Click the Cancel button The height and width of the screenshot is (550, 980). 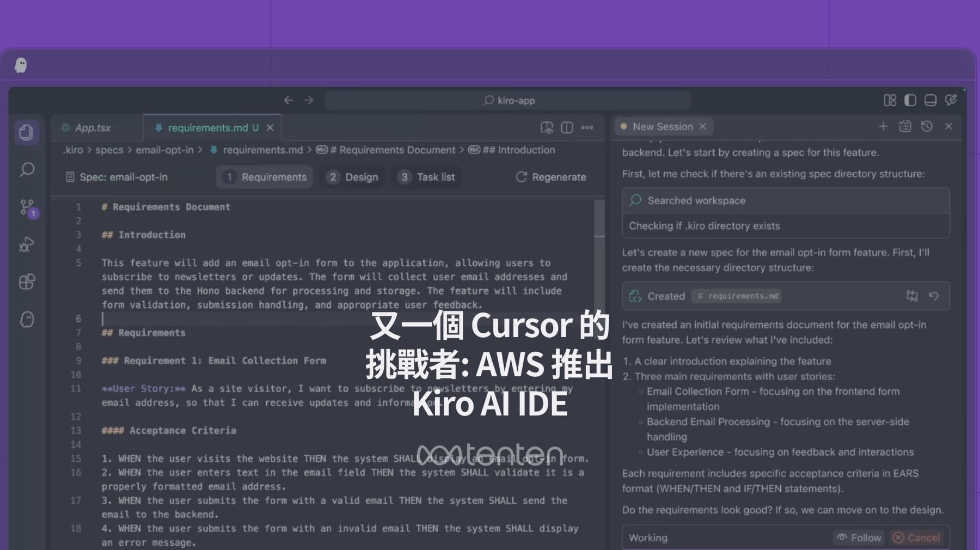pos(916,537)
